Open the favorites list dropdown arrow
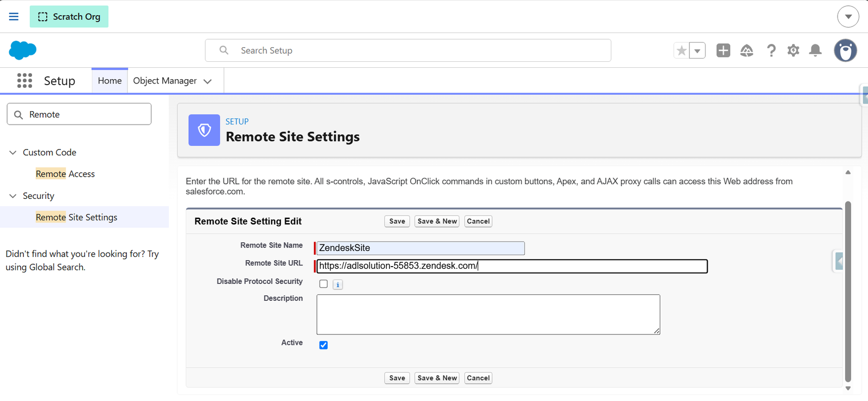 [698, 50]
